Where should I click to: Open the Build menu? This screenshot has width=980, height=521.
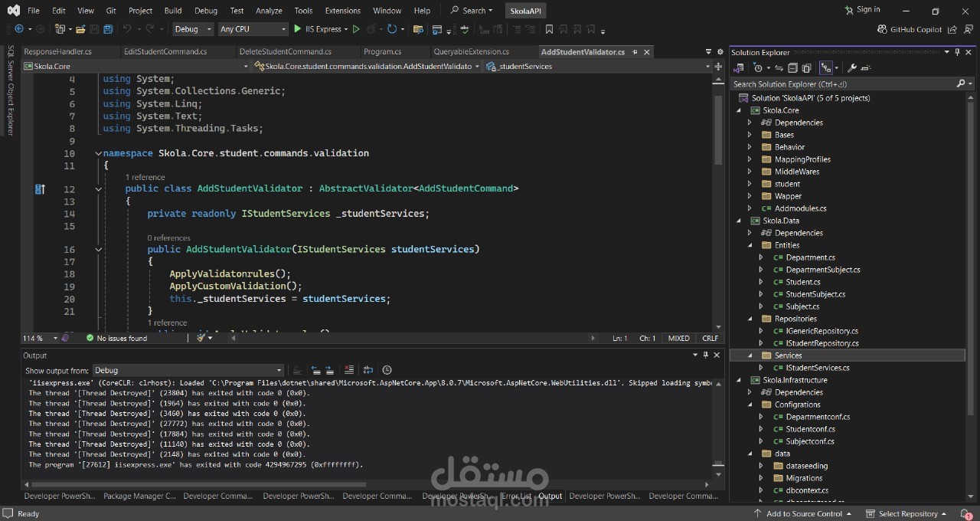[173, 11]
